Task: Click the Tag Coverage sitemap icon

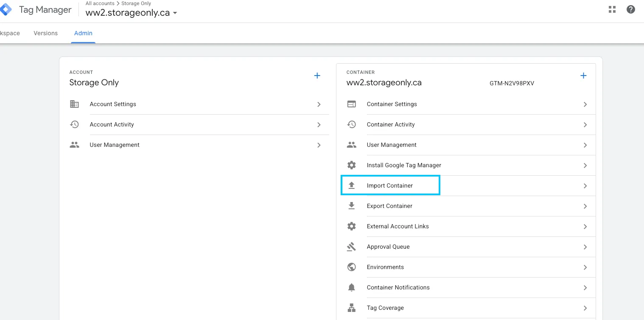Action: click(x=351, y=308)
